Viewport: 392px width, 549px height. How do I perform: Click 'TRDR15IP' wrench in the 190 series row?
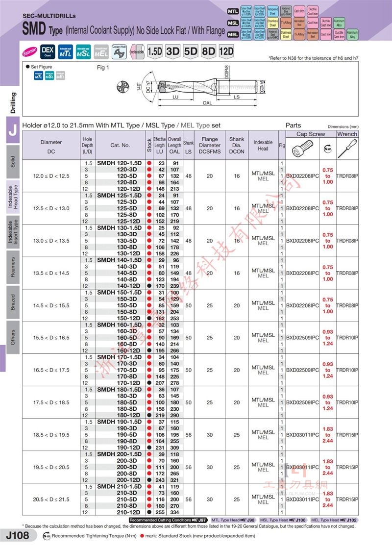click(x=347, y=435)
